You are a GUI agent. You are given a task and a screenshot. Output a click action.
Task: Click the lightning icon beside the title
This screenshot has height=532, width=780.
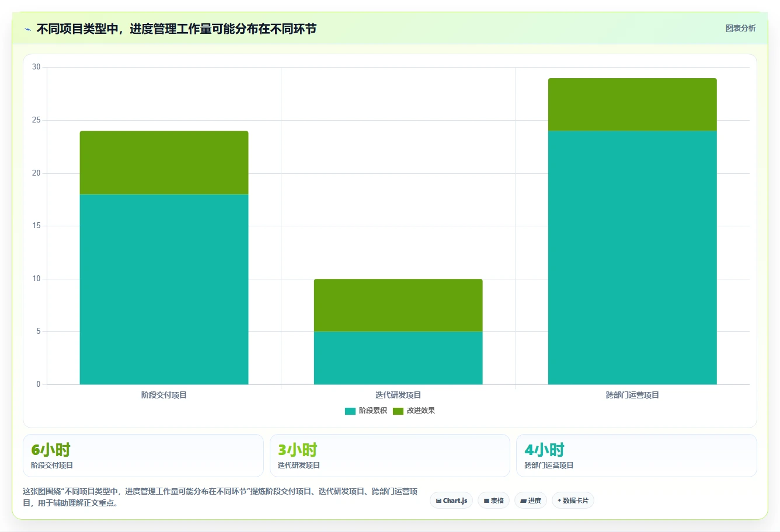click(27, 29)
